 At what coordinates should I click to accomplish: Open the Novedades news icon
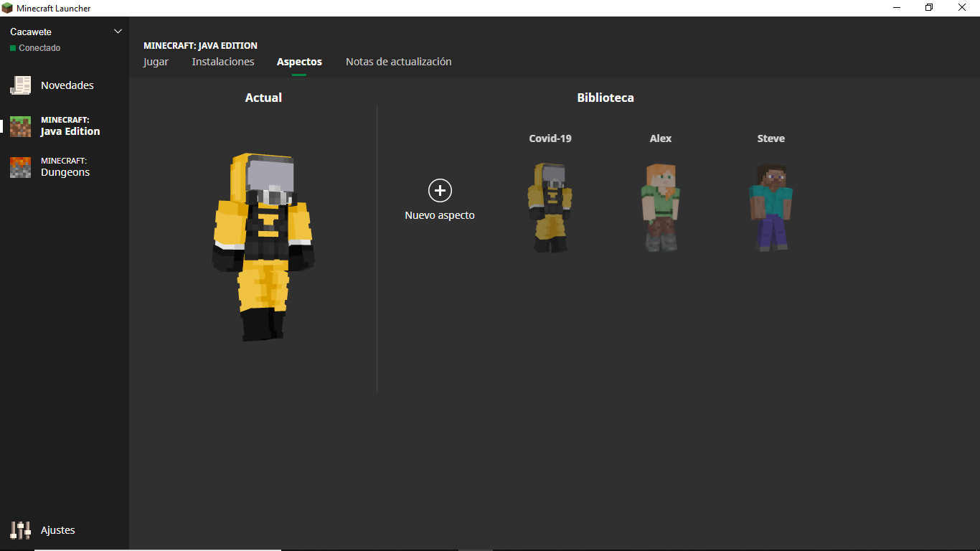coord(20,85)
